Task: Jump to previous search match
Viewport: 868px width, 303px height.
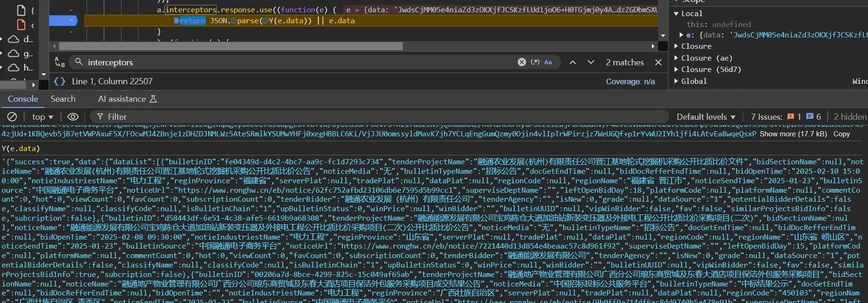Action: pos(573,62)
